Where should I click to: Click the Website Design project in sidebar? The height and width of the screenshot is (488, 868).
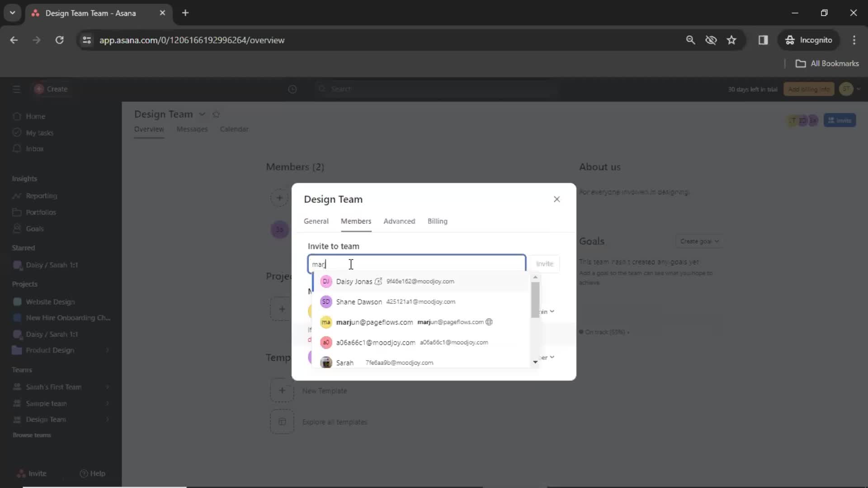[50, 301]
